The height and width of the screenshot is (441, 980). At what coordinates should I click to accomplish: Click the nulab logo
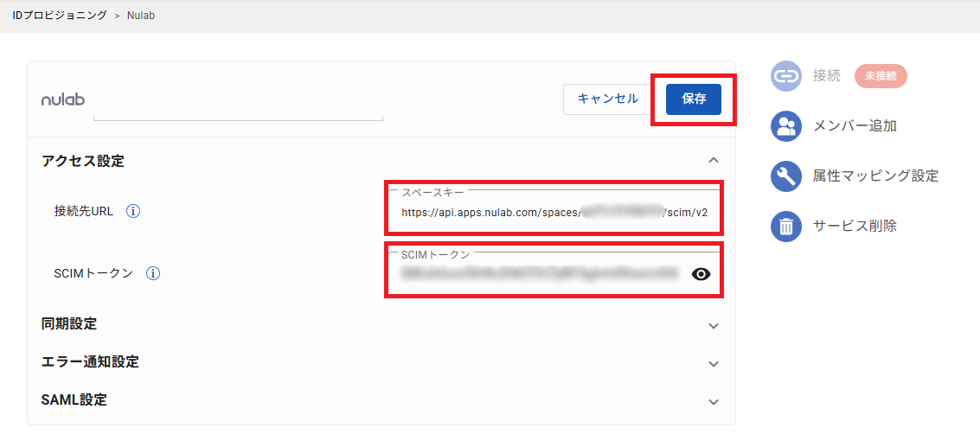tap(63, 100)
